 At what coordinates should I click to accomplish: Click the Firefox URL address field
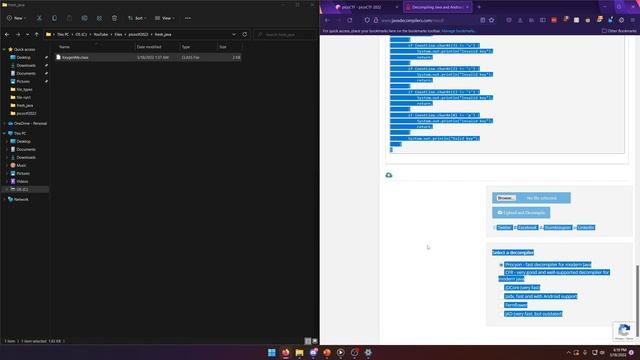click(427, 20)
